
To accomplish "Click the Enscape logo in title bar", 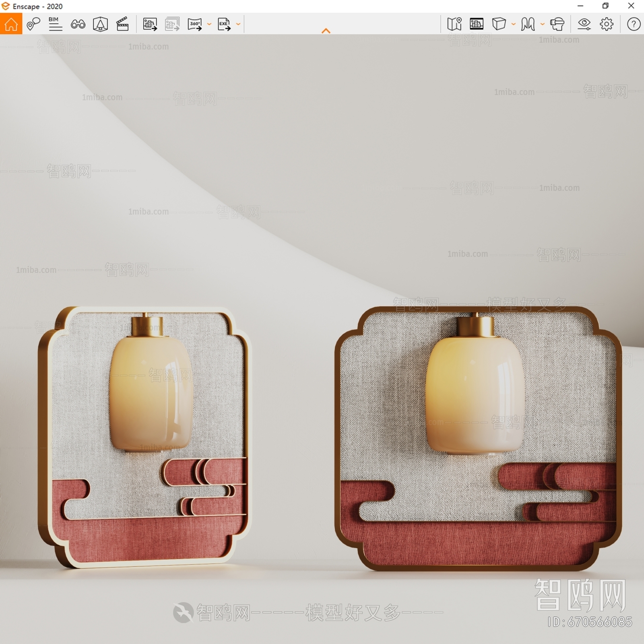I will pos(6,6).
